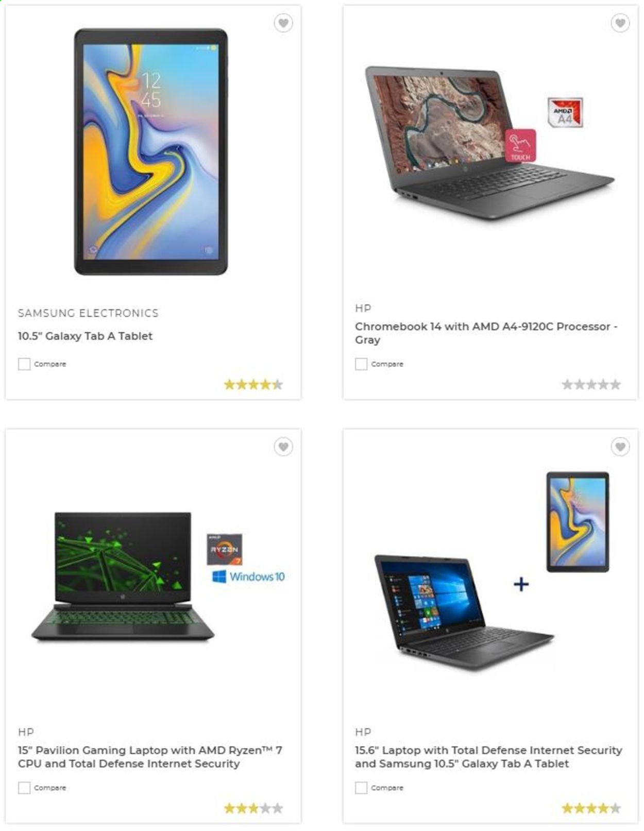Click the Pavilion gaming laptop product image
The width and height of the screenshot is (644, 831).
[123, 576]
